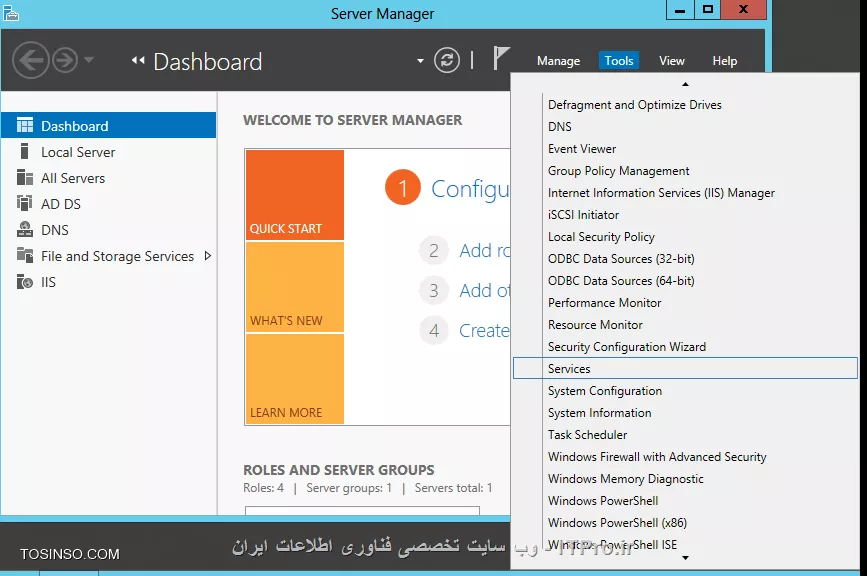Screen dimensions: 867x576
Task: Click the File and Storage Services icon
Action: click(25, 255)
